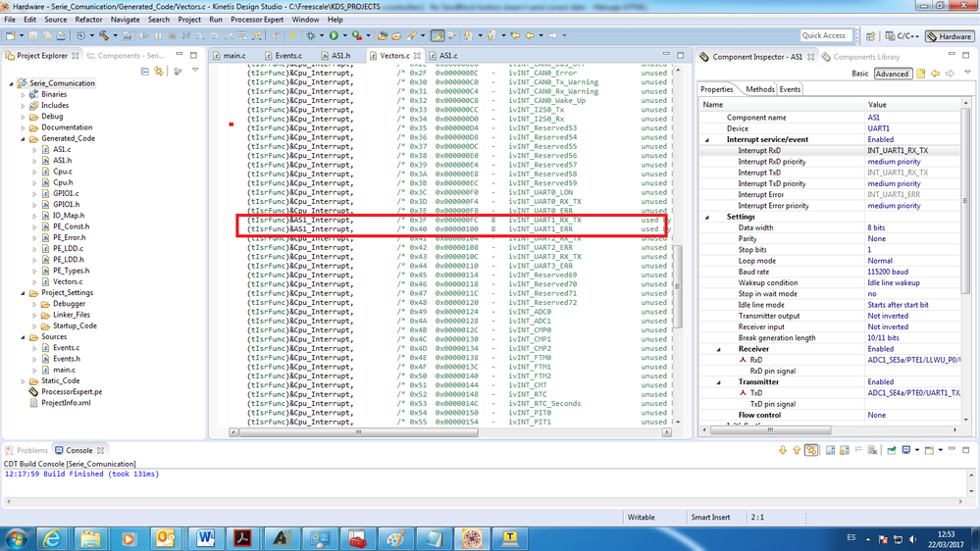This screenshot has height=551, width=980.
Task: Collapse the Project_Settings folder
Action: [x=24, y=293]
